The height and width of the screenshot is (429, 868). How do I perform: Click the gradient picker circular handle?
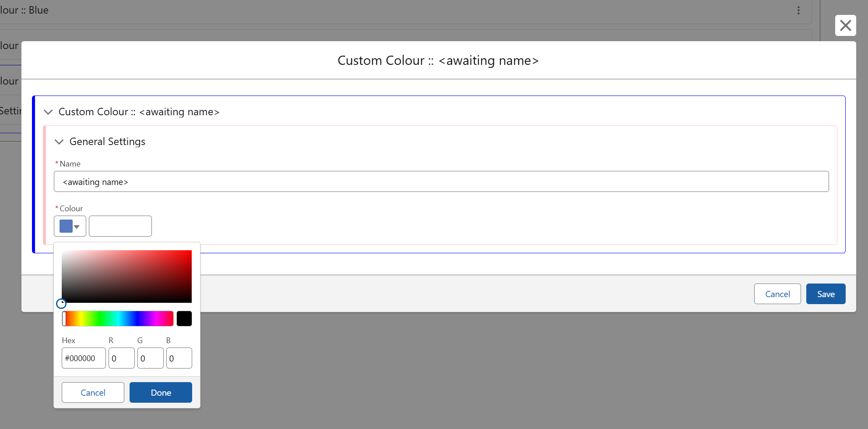click(61, 303)
